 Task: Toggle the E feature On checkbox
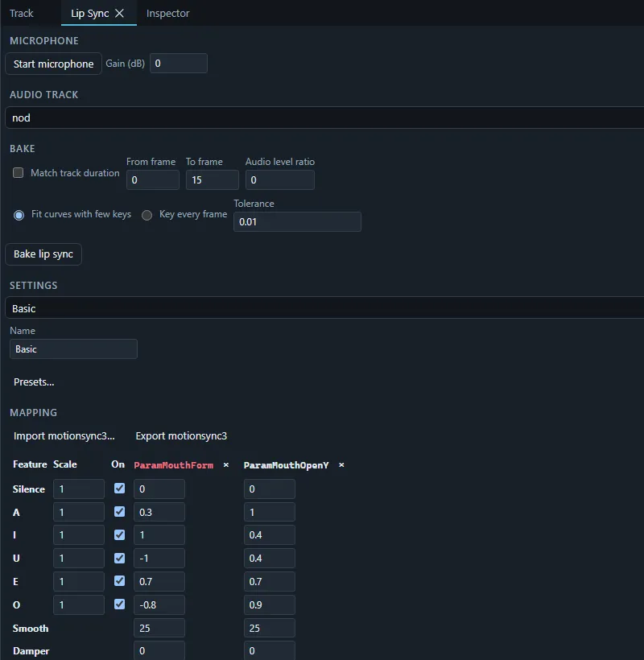(119, 581)
